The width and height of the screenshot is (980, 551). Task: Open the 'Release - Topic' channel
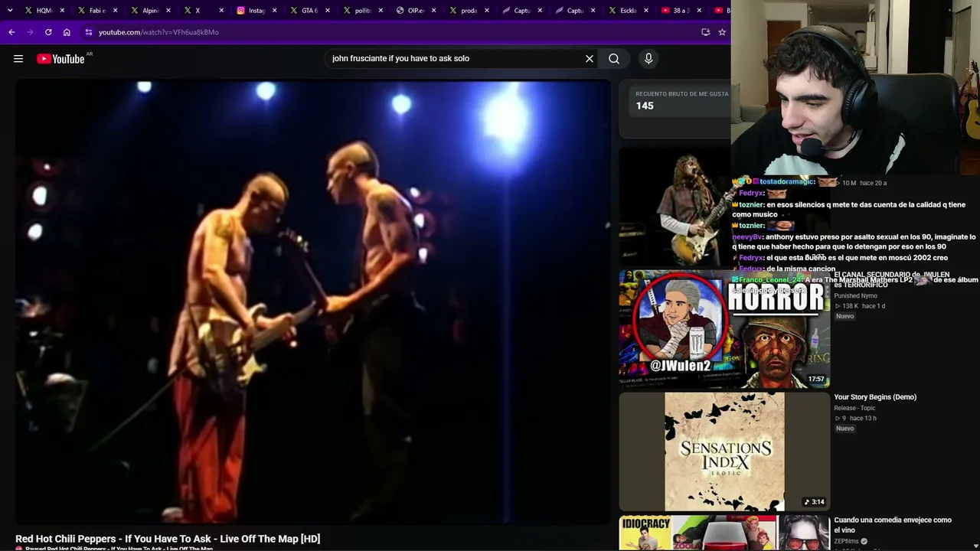click(854, 409)
